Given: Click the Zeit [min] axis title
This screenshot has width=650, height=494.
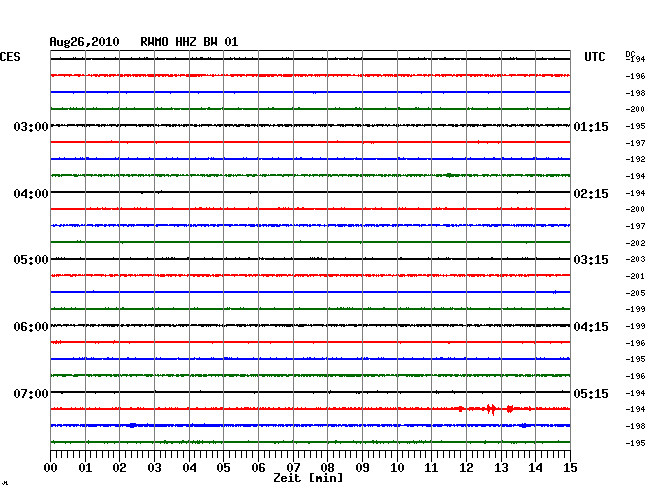Looking at the screenshot, I should [308, 478].
